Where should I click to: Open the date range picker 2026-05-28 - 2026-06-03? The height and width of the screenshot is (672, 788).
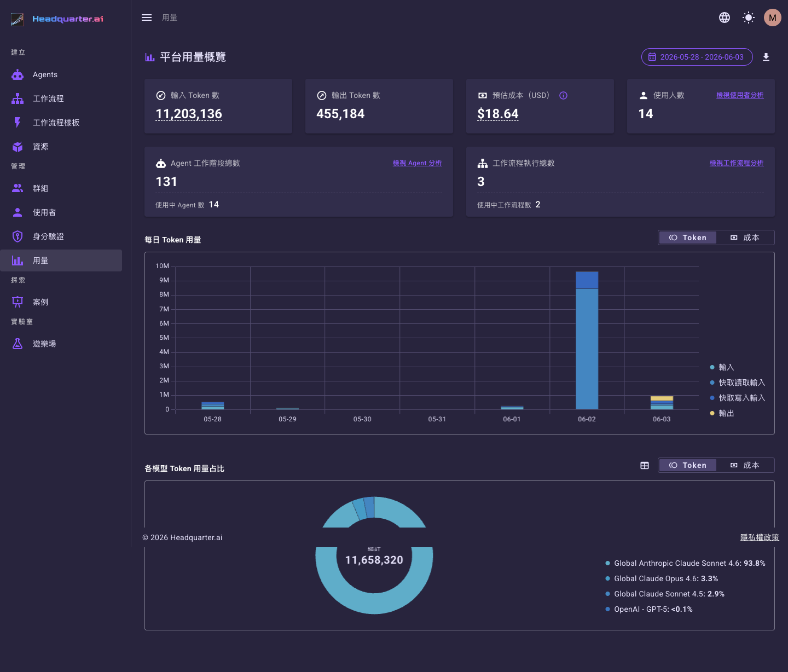(697, 57)
